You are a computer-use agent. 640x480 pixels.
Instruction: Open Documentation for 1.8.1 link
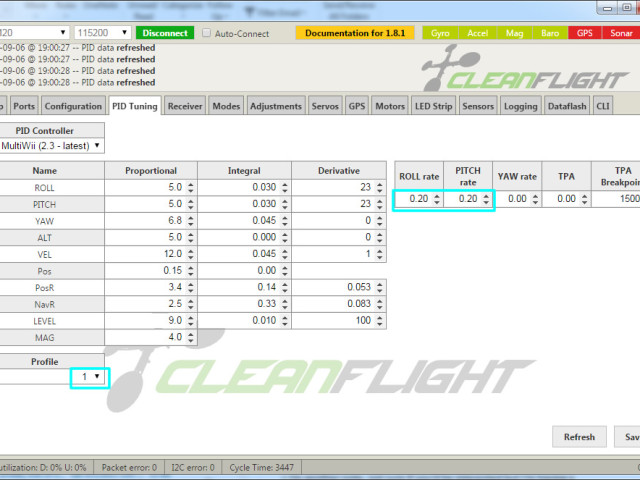coord(355,33)
